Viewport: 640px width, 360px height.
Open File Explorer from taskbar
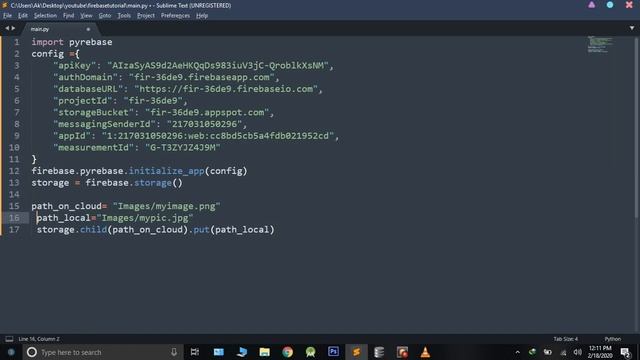point(264,352)
